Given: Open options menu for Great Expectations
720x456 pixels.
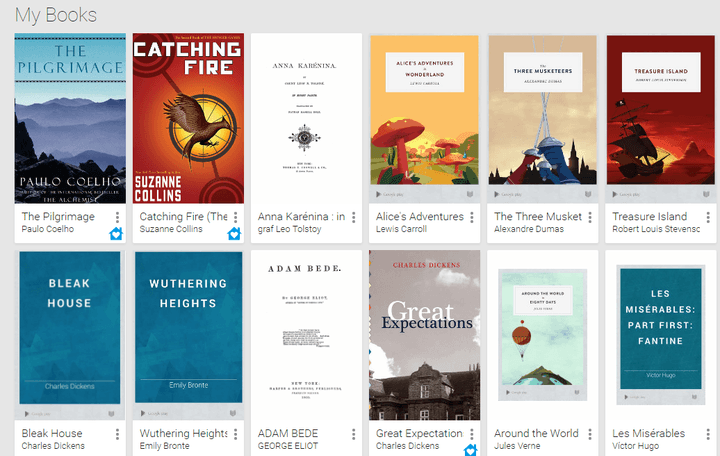Looking at the screenshot, I should pos(472,434).
